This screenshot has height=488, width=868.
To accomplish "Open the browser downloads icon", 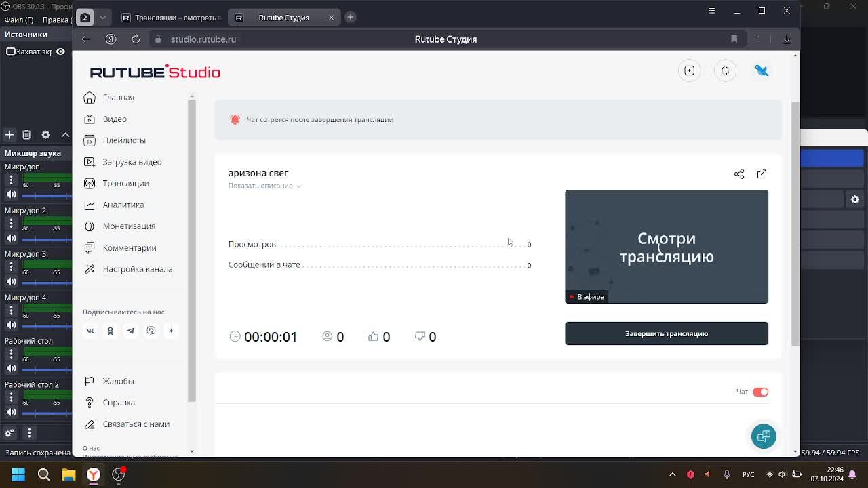I will pyautogui.click(x=787, y=39).
